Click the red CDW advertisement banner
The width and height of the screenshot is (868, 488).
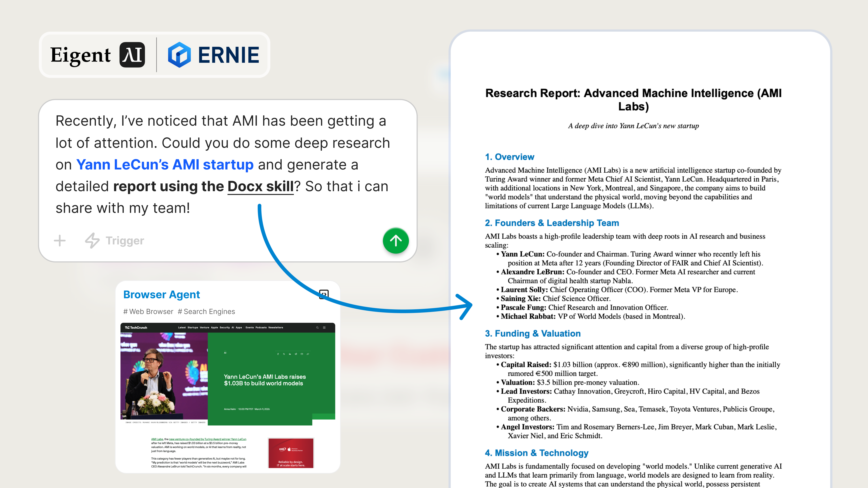(291, 453)
